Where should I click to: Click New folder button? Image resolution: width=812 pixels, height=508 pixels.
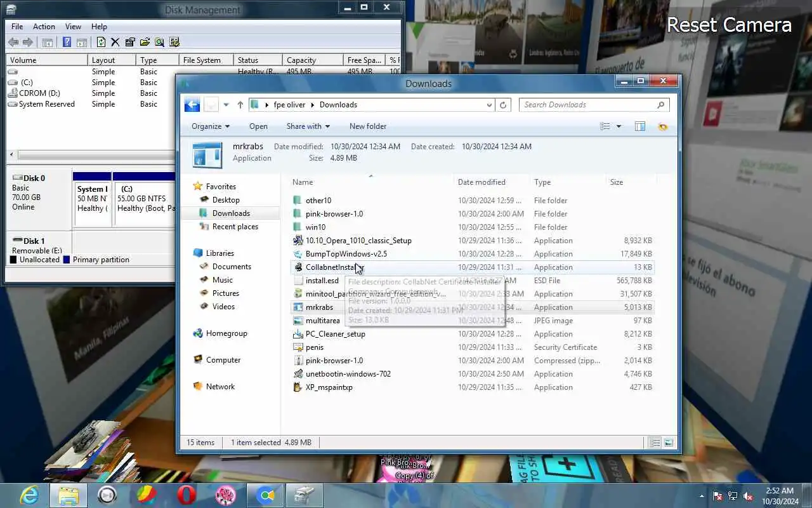(x=368, y=126)
